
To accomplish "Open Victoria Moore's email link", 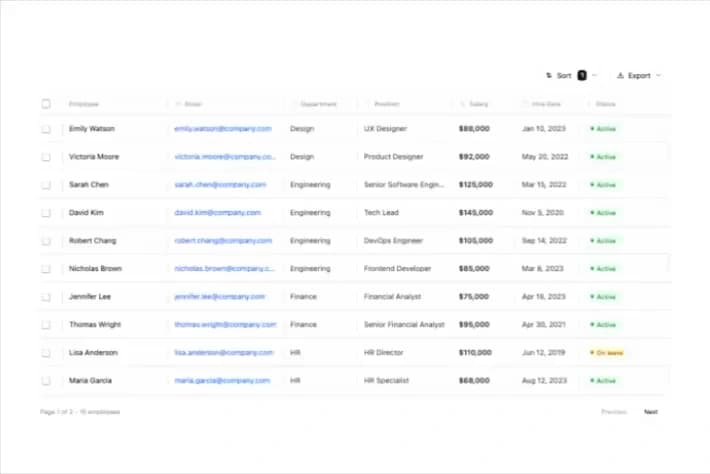I will [225, 157].
